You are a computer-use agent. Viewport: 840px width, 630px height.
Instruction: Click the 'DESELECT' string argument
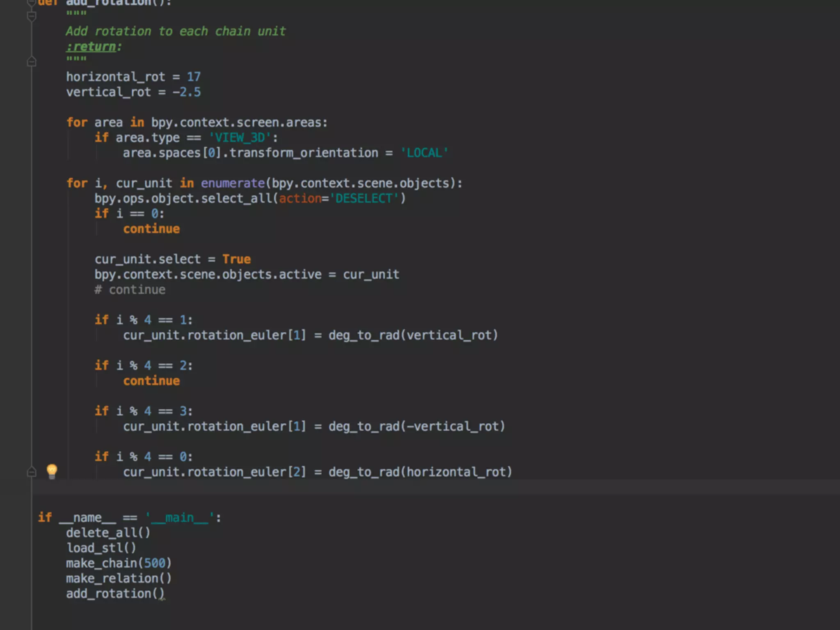click(364, 199)
